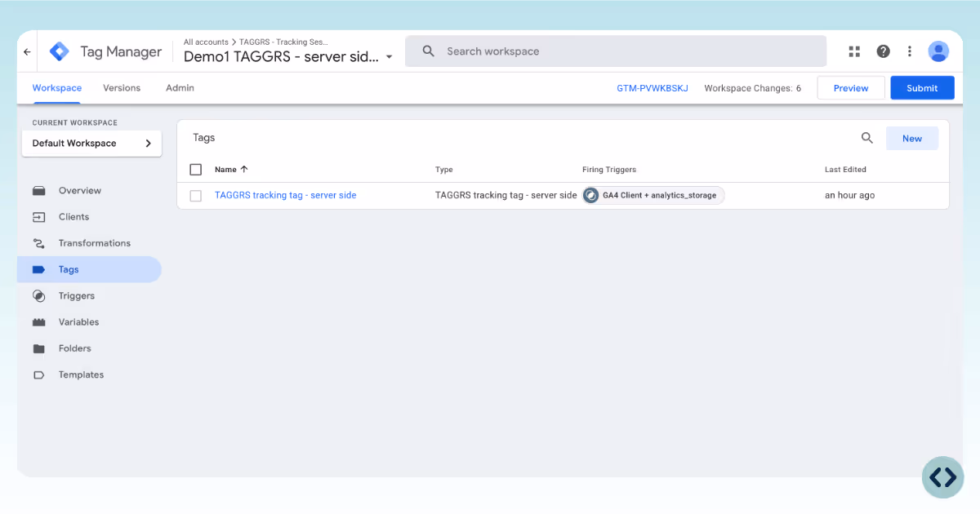Screen dimensions: 980x514
Task: Click the search magnifier in workspace search bar
Action: [428, 51]
